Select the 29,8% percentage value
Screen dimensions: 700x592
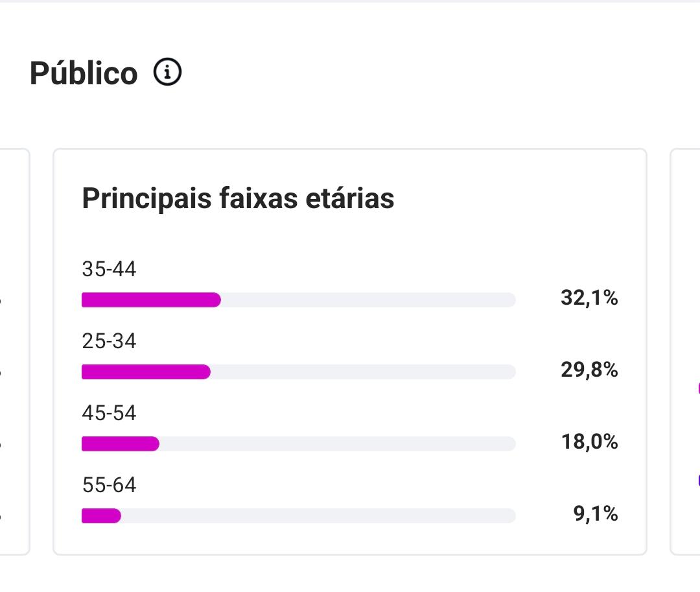pyautogui.click(x=589, y=370)
